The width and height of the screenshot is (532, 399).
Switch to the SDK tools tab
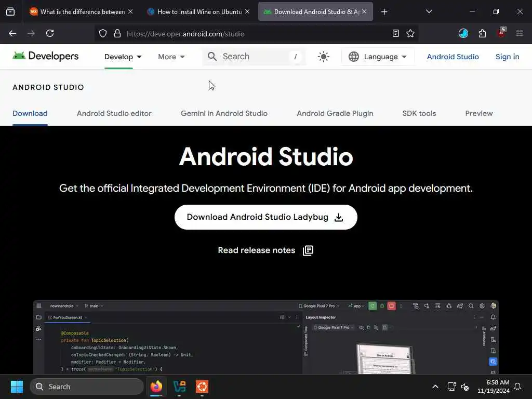pyautogui.click(x=419, y=113)
